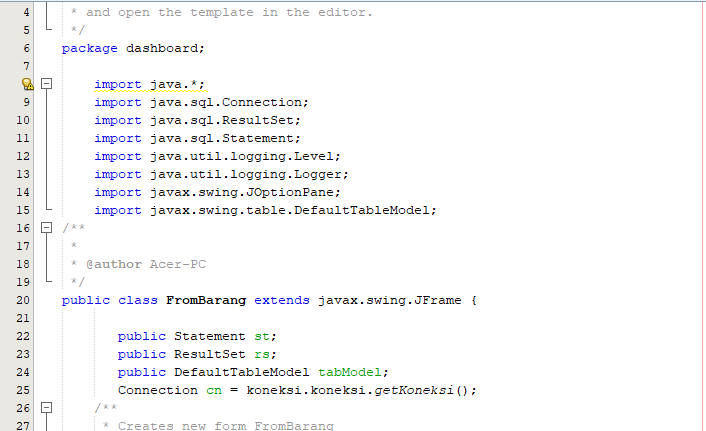Click the lightbulb warning hint icon
This screenshot has width=706, height=431.
[27, 84]
